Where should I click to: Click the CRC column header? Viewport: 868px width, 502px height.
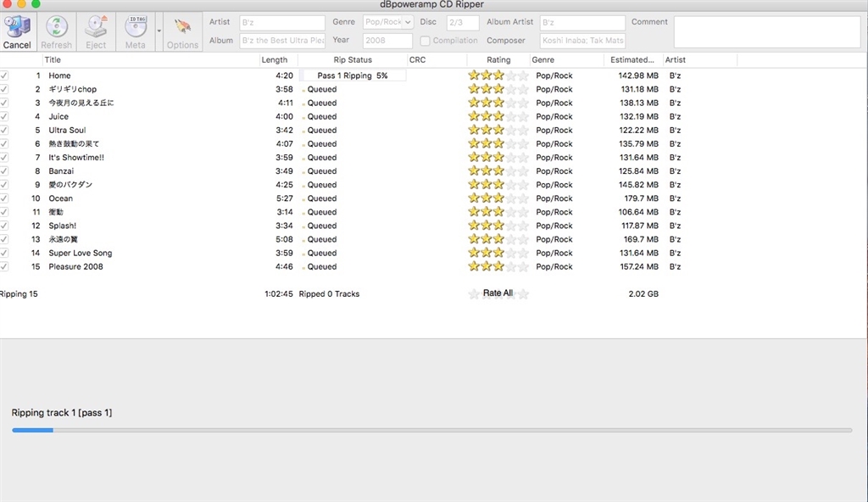437,60
